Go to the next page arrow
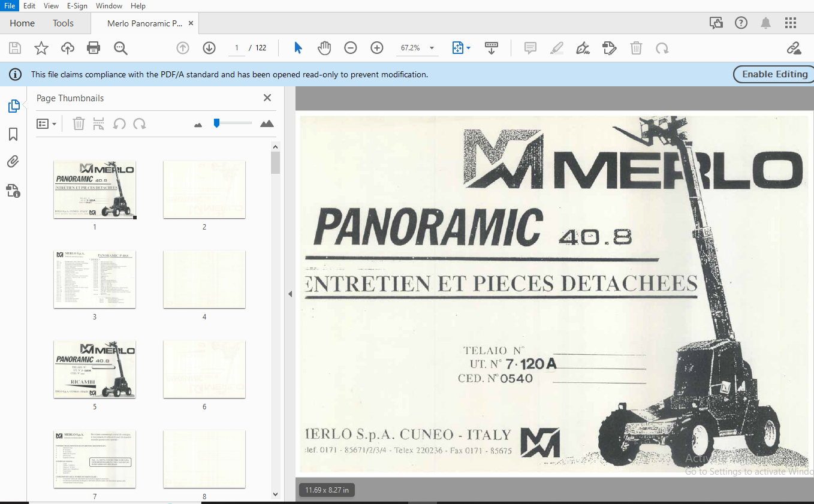 tap(209, 48)
